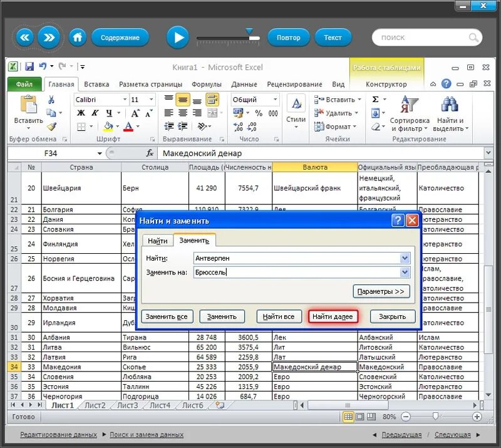Click the Найти text input field
Image resolution: width=501 pixels, height=448 pixels.
point(297,258)
